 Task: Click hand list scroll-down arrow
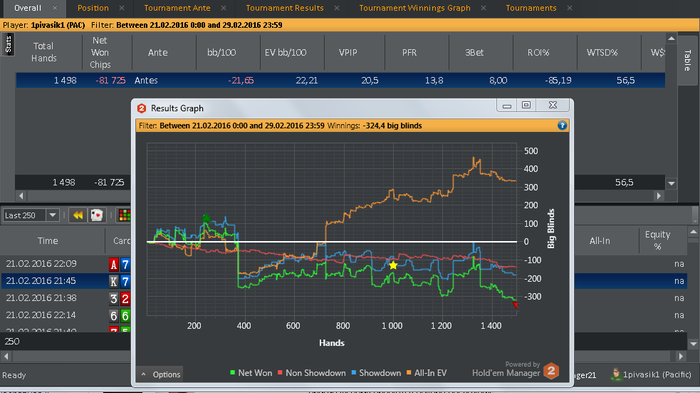(x=693, y=344)
